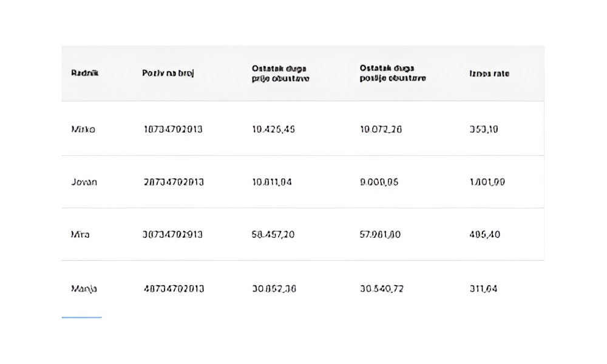Select Manja's Poziv na broj number
Screen dimensions: 607x364
pyautogui.click(x=174, y=289)
